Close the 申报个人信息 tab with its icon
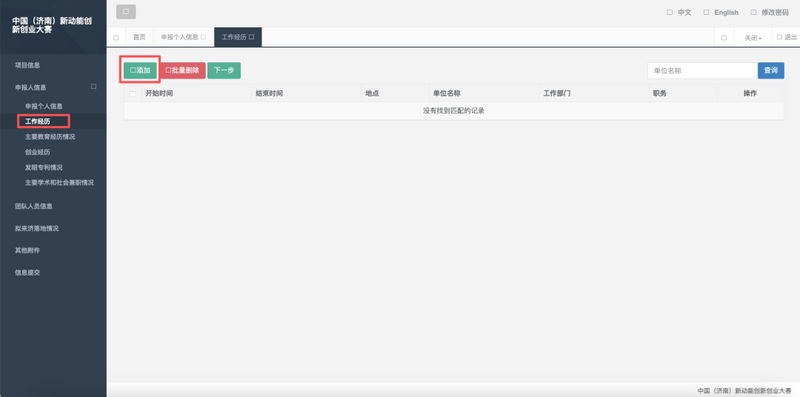800x397 pixels. tap(204, 37)
